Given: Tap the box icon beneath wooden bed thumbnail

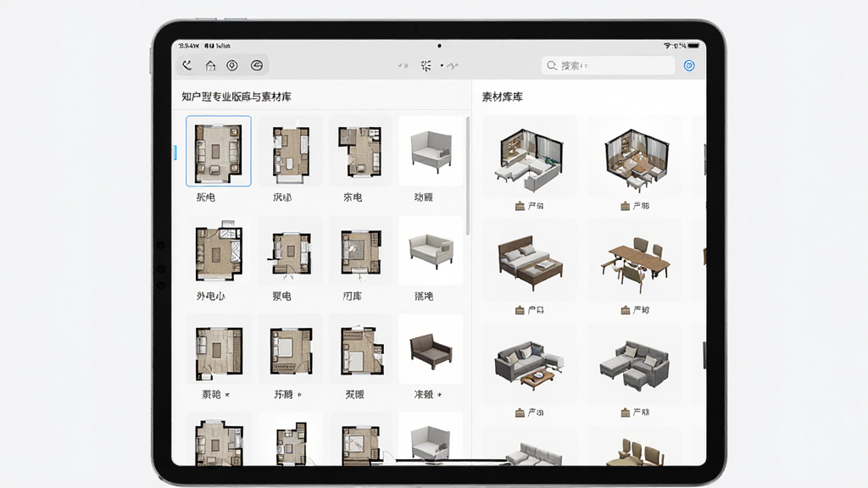Looking at the screenshot, I should click(x=520, y=310).
